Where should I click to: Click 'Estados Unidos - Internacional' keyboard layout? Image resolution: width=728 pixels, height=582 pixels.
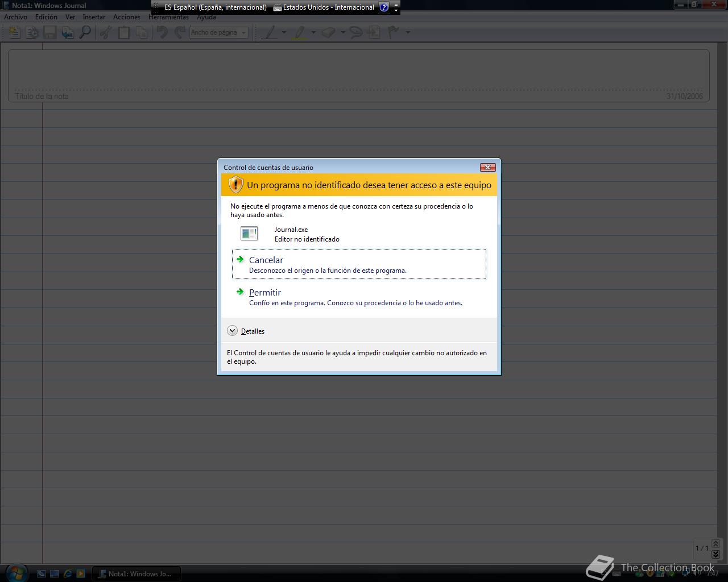[x=324, y=7]
